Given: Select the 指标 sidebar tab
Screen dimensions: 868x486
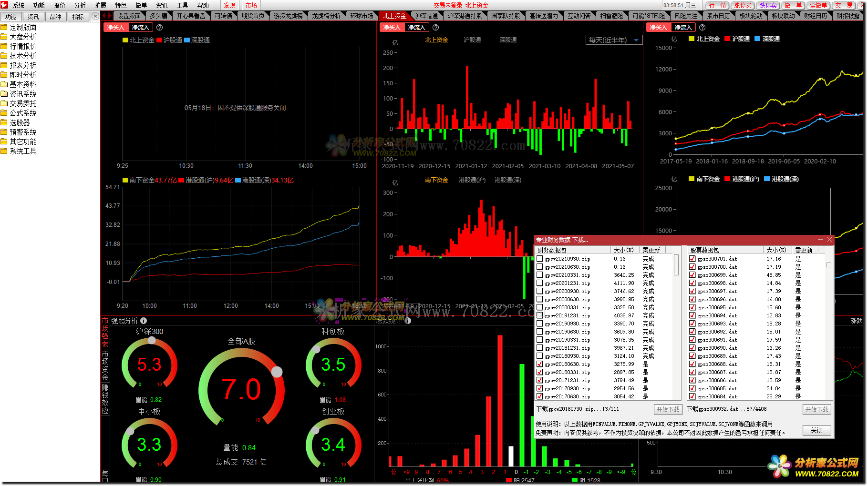Looking at the screenshot, I should (78, 17).
